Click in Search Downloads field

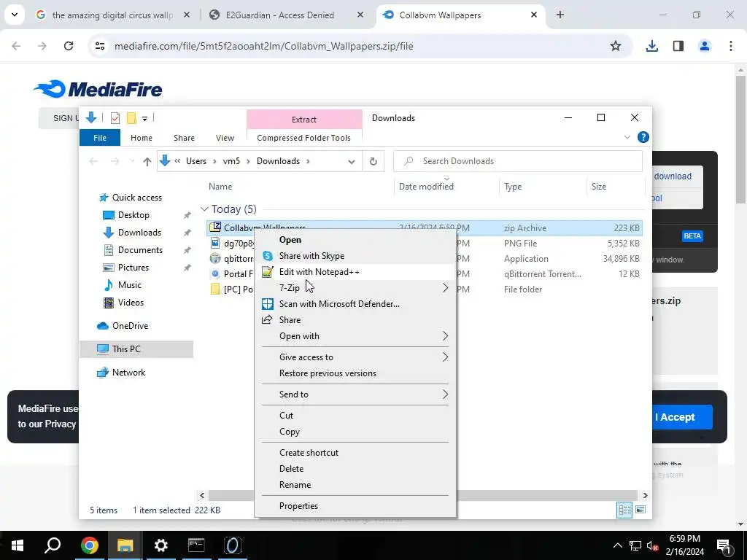(518, 161)
